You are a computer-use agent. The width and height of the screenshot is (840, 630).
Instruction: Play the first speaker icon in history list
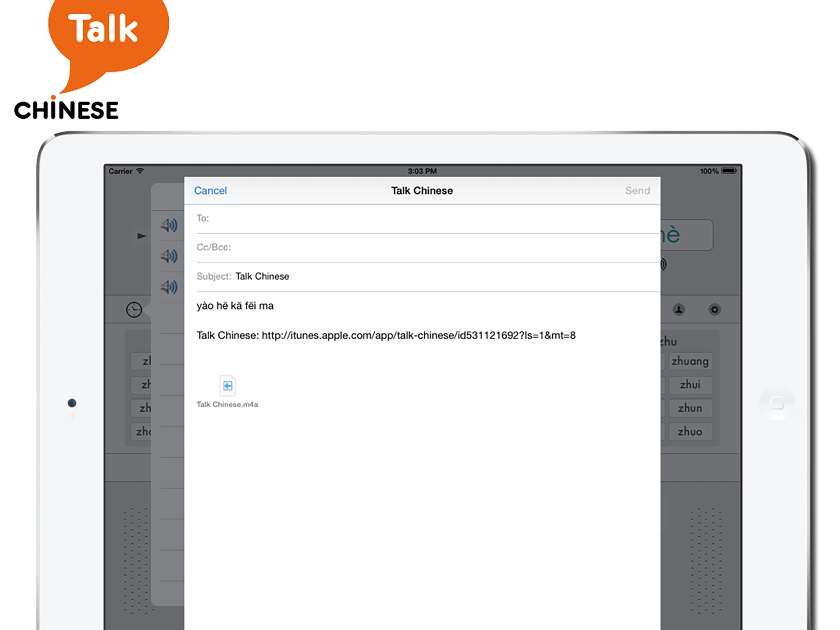click(x=169, y=225)
